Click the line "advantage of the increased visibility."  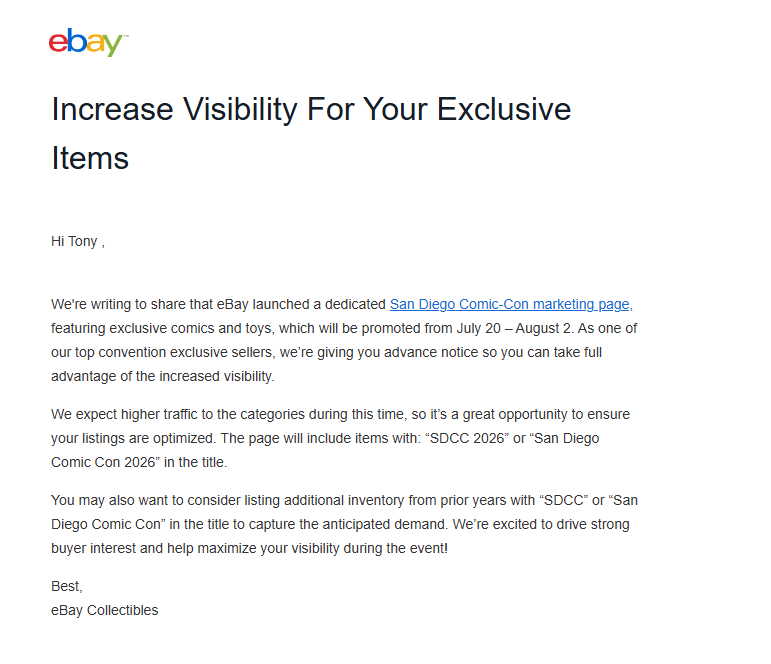coord(163,377)
